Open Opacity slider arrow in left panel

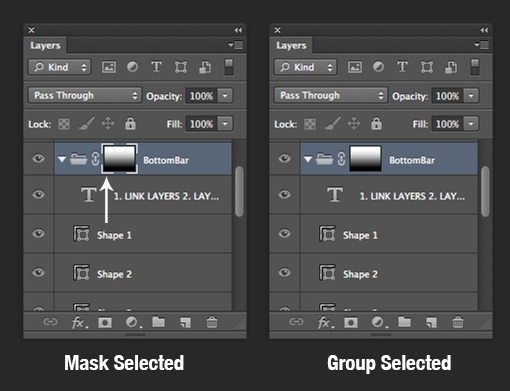click(225, 96)
